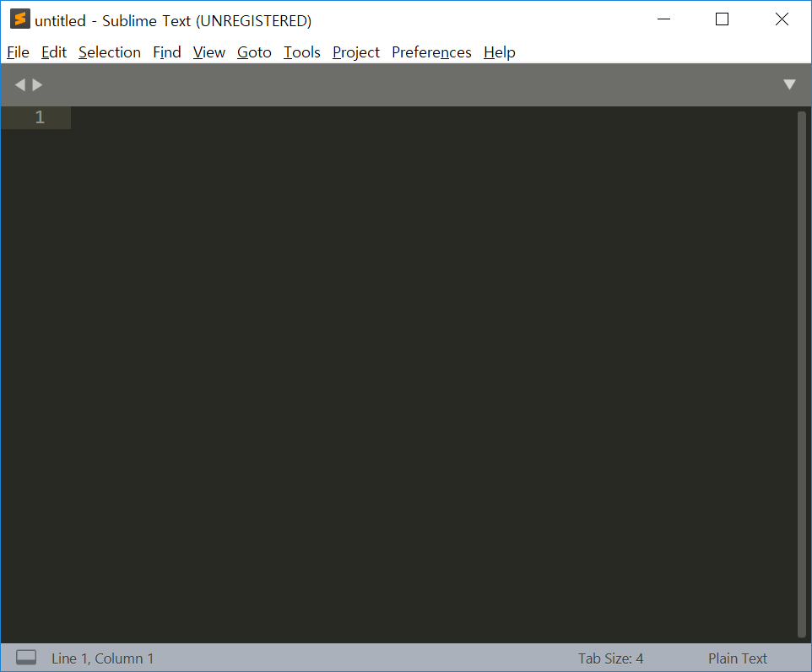This screenshot has height=672, width=812.
Task: Click the Sublime Text logo in title bar
Action: click(x=19, y=19)
